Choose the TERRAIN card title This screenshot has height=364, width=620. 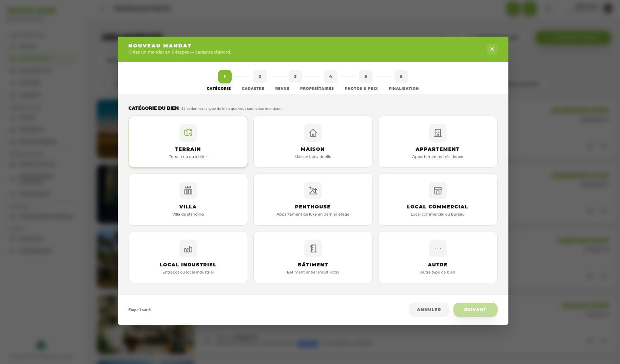tap(188, 149)
